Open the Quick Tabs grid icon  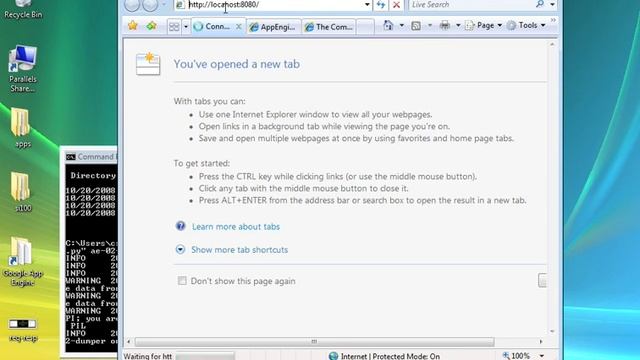click(x=174, y=27)
